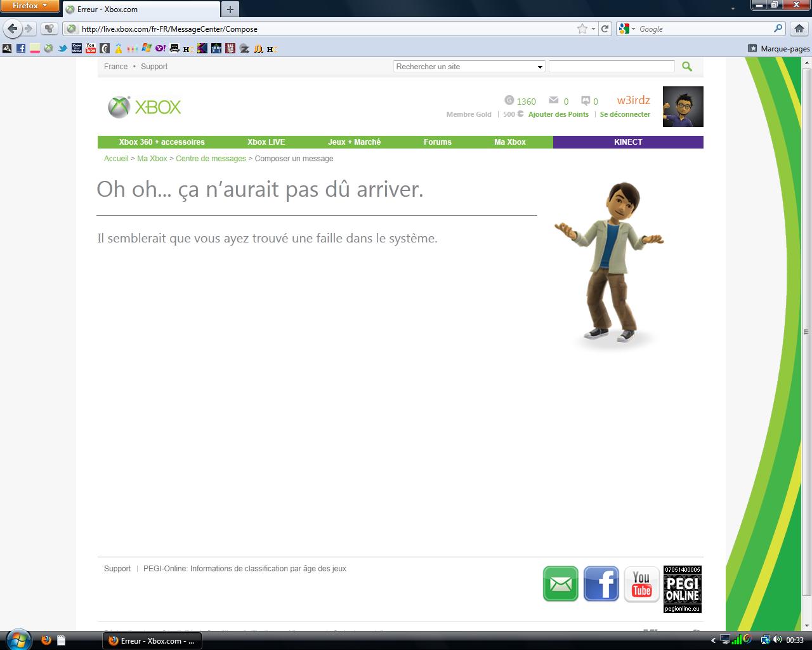Open the Twitter bird bookmark

(x=63, y=48)
